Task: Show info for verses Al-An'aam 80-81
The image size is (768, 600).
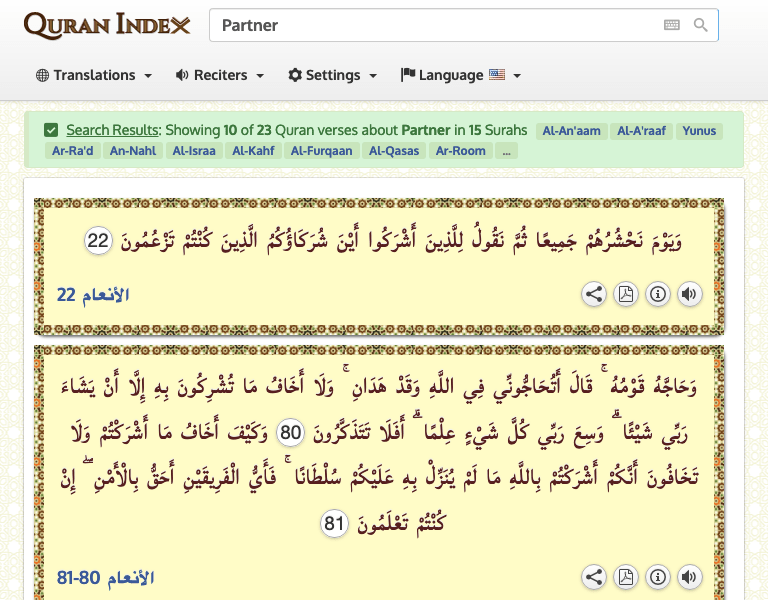Action: click(x=658, y=577)
